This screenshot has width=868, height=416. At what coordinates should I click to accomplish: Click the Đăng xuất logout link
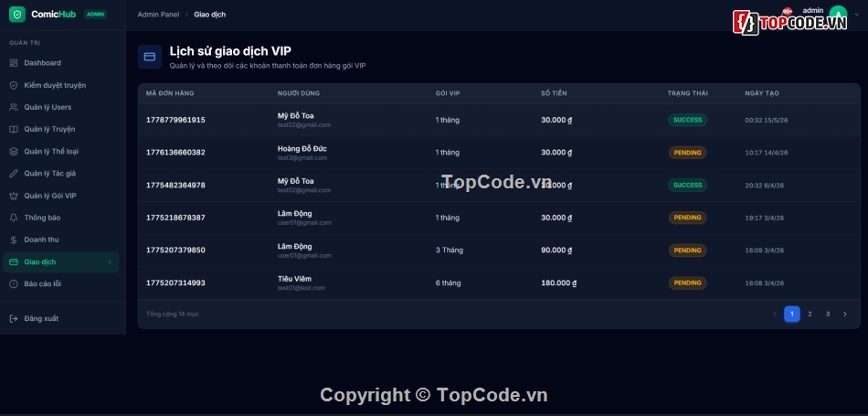tap(61, 318)
